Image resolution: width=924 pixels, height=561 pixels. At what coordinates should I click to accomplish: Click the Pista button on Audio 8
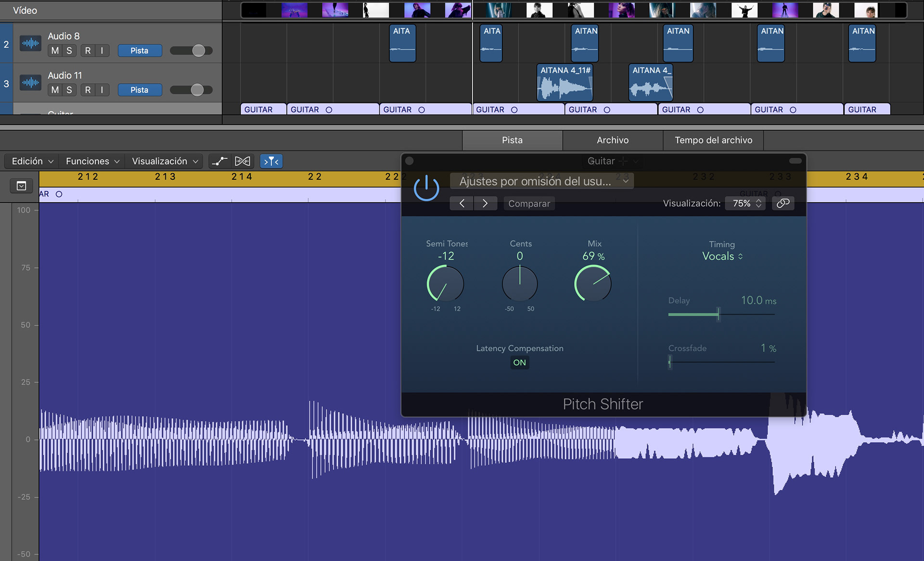pyautogui.click(x=140, y=51)
